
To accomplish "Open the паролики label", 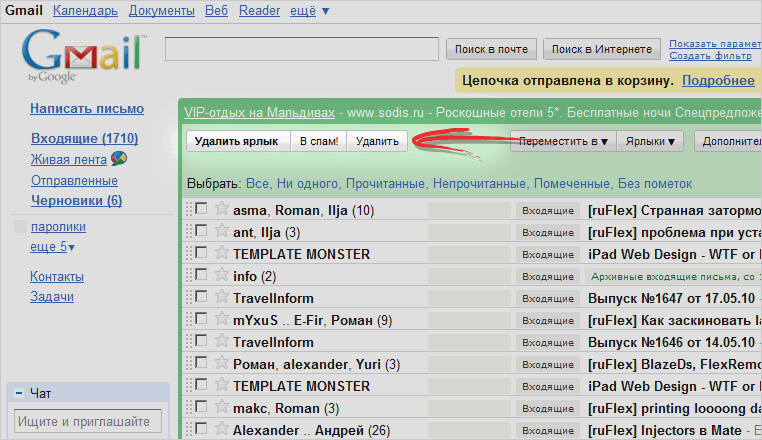I will tap(58, 227).
